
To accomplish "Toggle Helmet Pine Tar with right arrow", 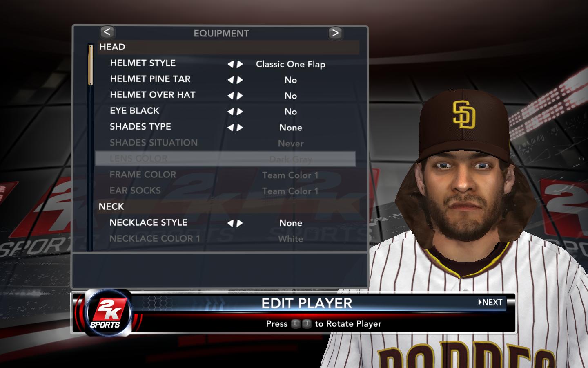I will coord(240,80).
